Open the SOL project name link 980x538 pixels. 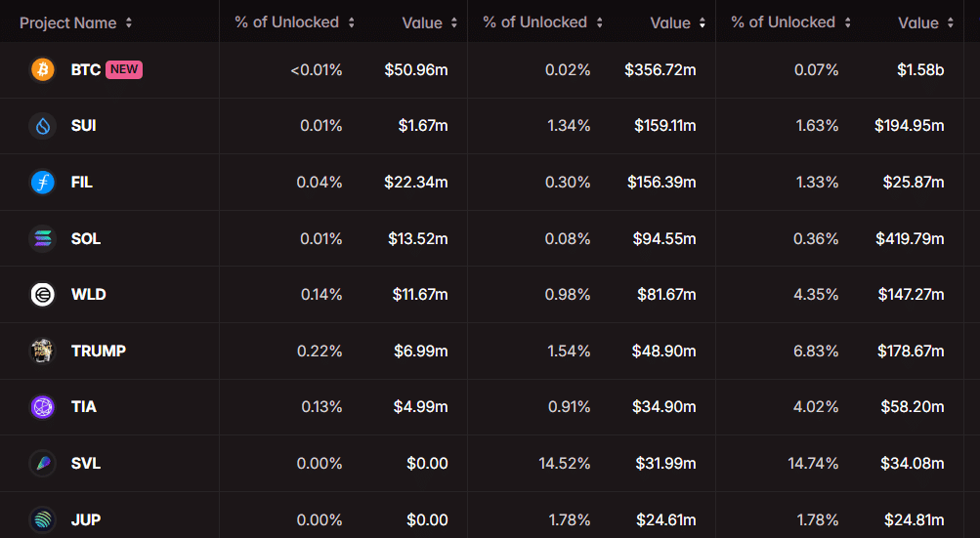pos(86,238)
